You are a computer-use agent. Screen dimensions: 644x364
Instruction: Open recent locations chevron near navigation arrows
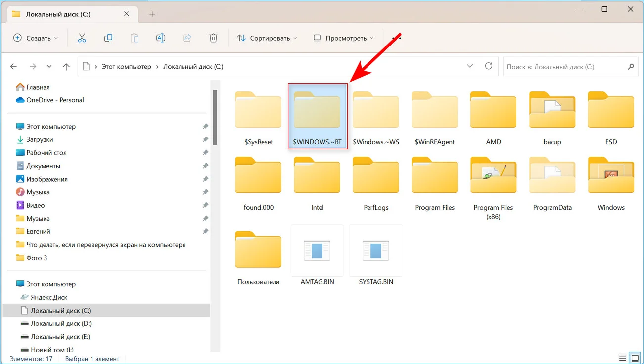click(x=49, y=66)
